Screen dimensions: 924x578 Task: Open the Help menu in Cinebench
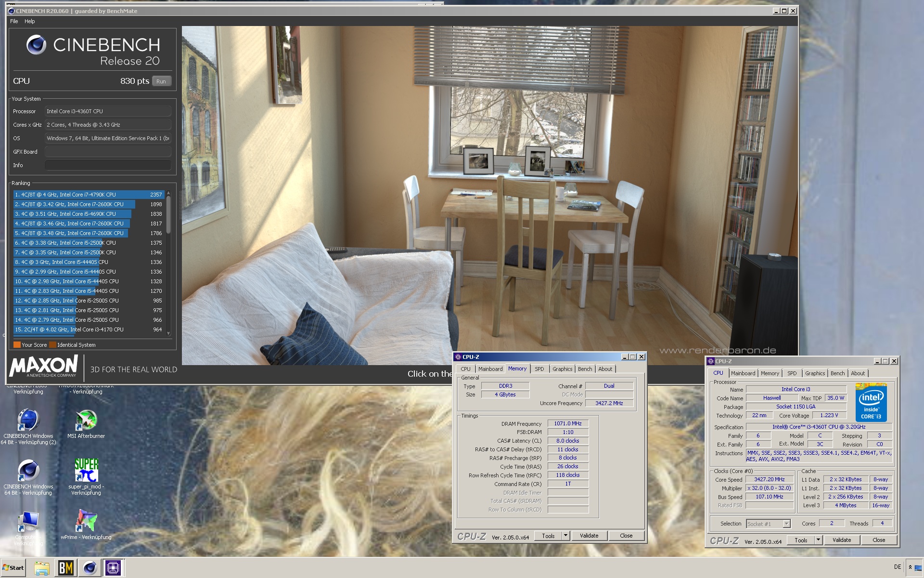(30, 21)
